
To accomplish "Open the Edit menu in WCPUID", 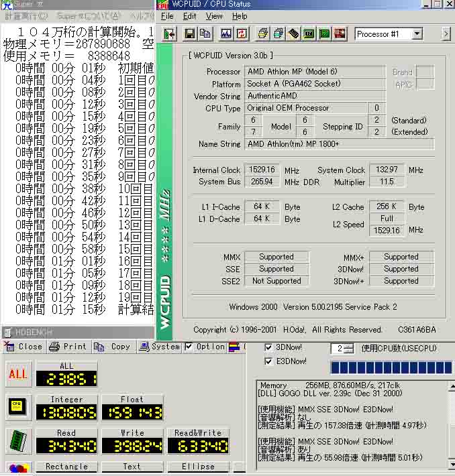I will [189, 16].
